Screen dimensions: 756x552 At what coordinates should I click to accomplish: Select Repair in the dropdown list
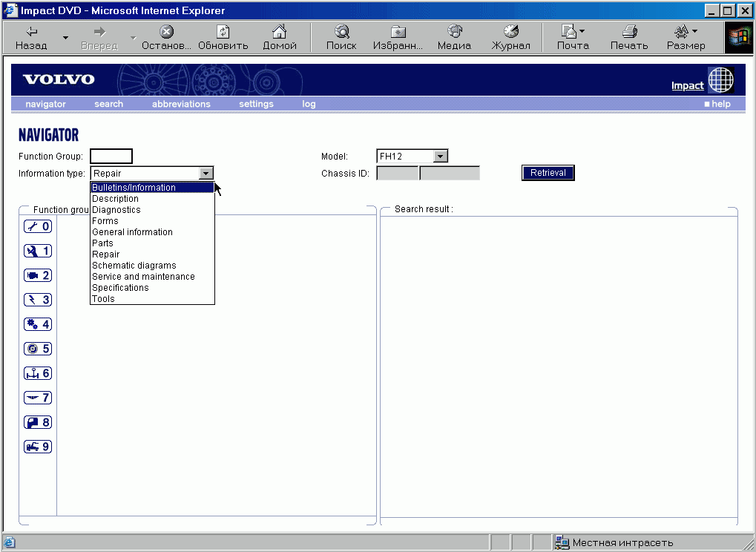(x=152, y=254)
